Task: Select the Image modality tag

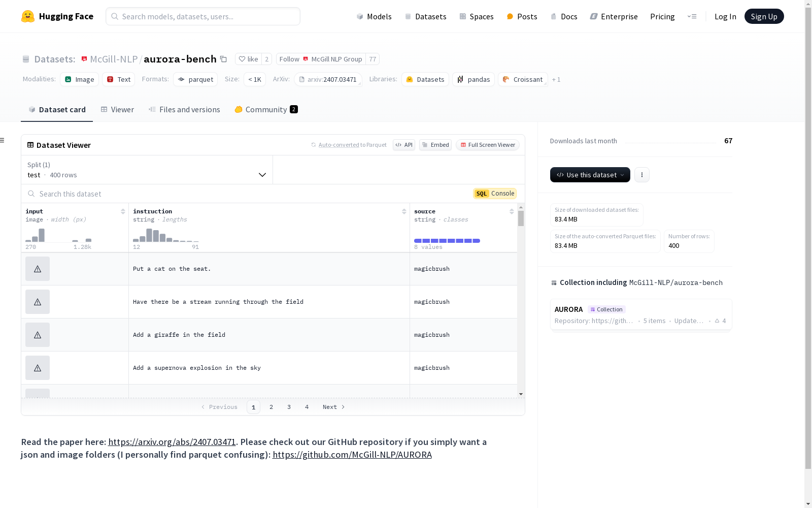Action: click(x=80, y=79)
